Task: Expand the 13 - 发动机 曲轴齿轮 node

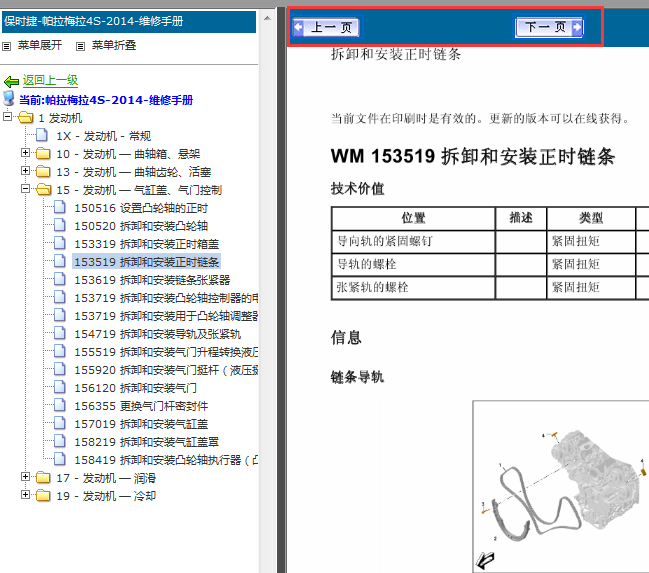Action: tap(25, 171)
